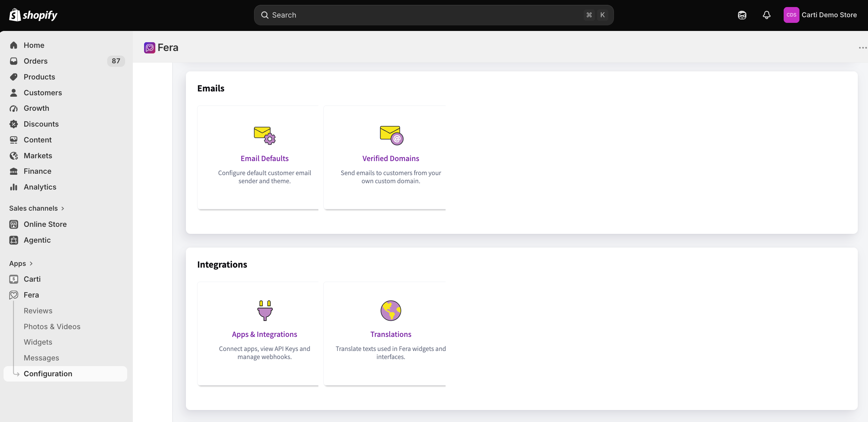Click the Apps & Integrations plug icon
The width and height of the screenshot is (868, 422).
(x=265, y=311)
